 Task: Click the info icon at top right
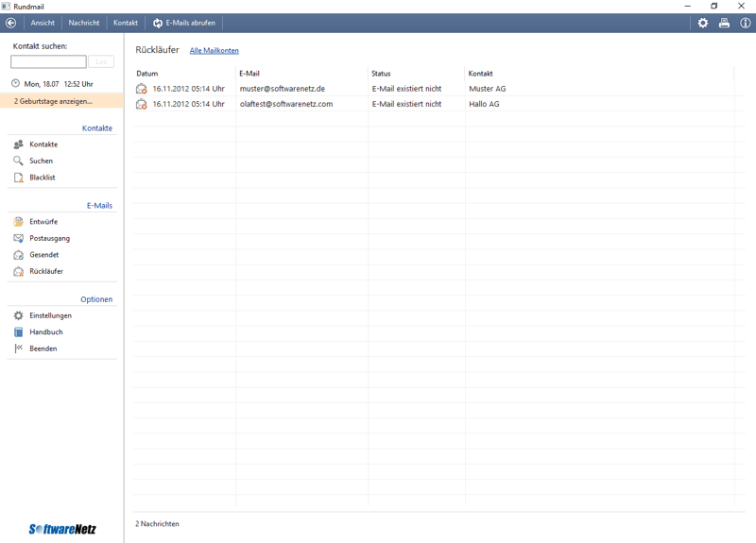(x=745, y=23)
